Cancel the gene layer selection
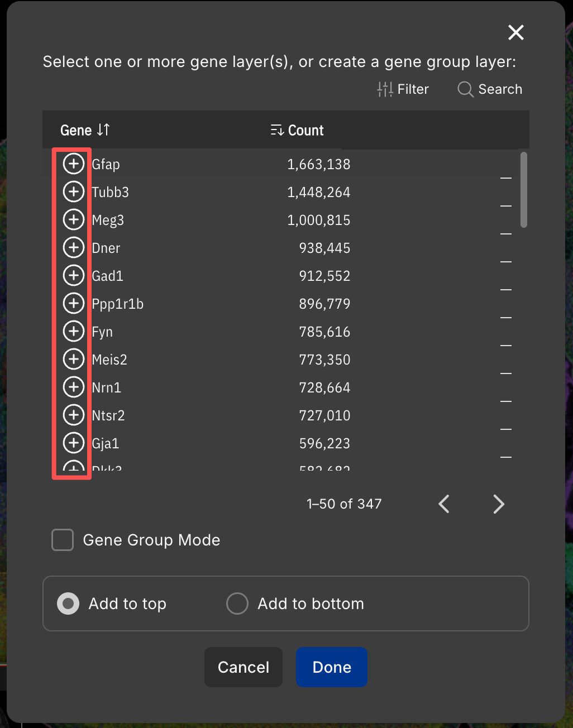 tap(243, 667)
